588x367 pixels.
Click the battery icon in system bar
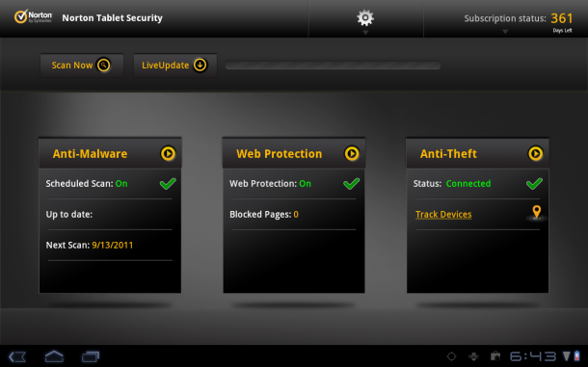coord(576,356)
